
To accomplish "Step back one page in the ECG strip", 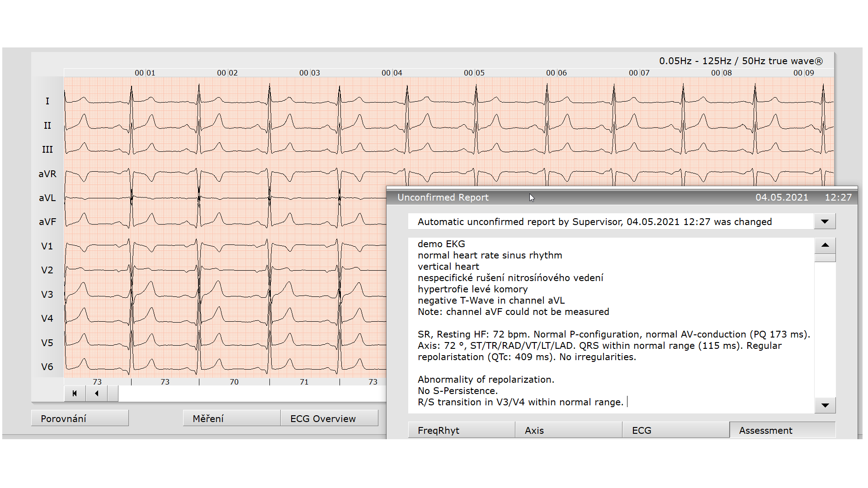I will coord(96,394).
